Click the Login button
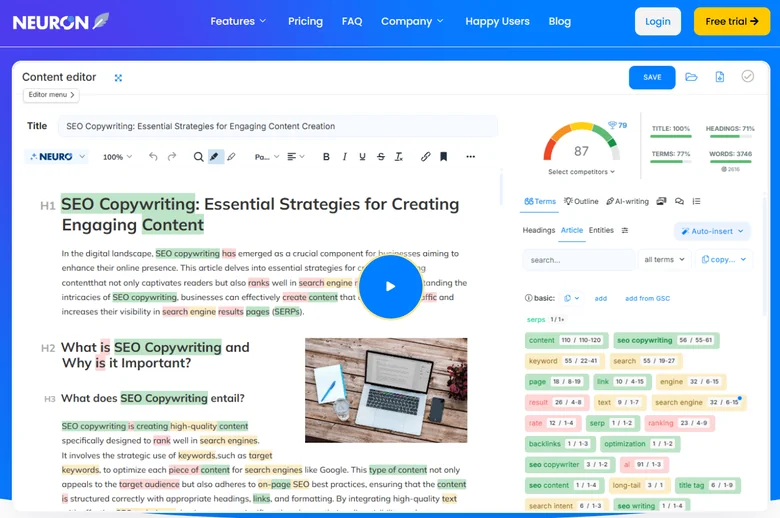Viewport: 780px width, 518px height. pyautogui.click(x=658, y=21)
